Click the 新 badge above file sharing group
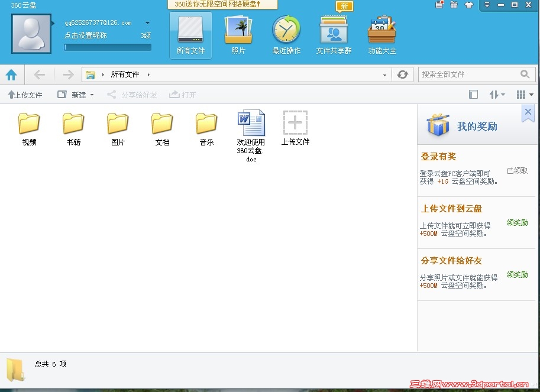 pyautogui.click(x=344, y=7)
